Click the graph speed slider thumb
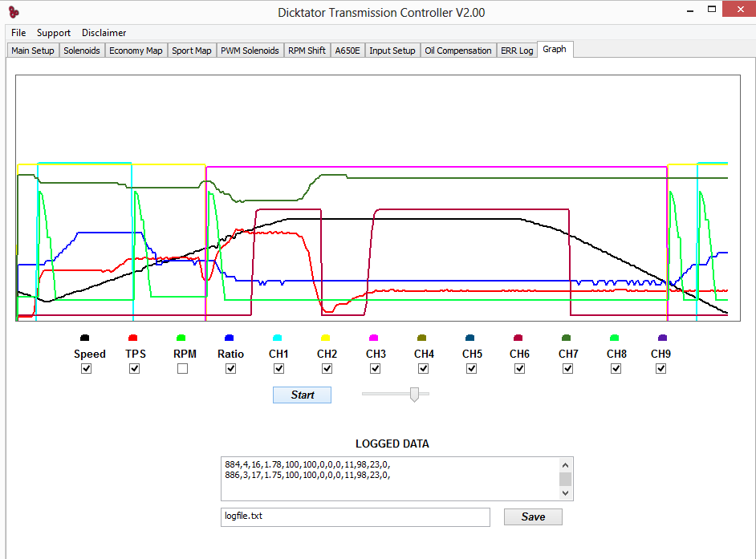Viewport: 756px width, 559px height. pyautogui.click(x=414, y=395)
